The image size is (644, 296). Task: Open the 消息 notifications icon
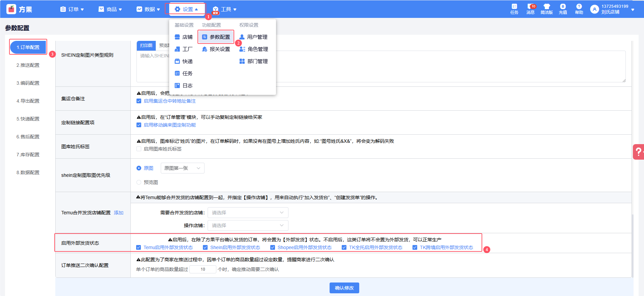pos(530,9)
